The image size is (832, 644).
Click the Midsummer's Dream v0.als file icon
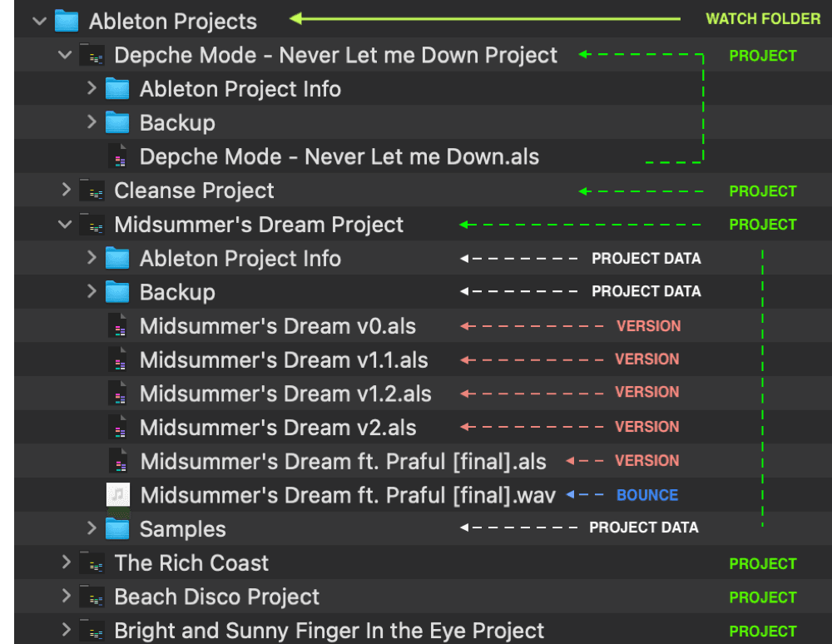(x=117, y=326)
